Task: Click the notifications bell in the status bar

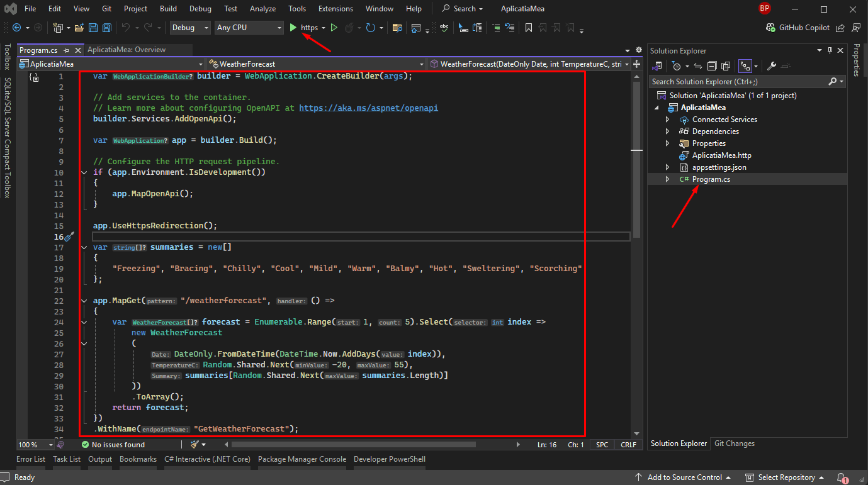Action: tap(842, 477)
